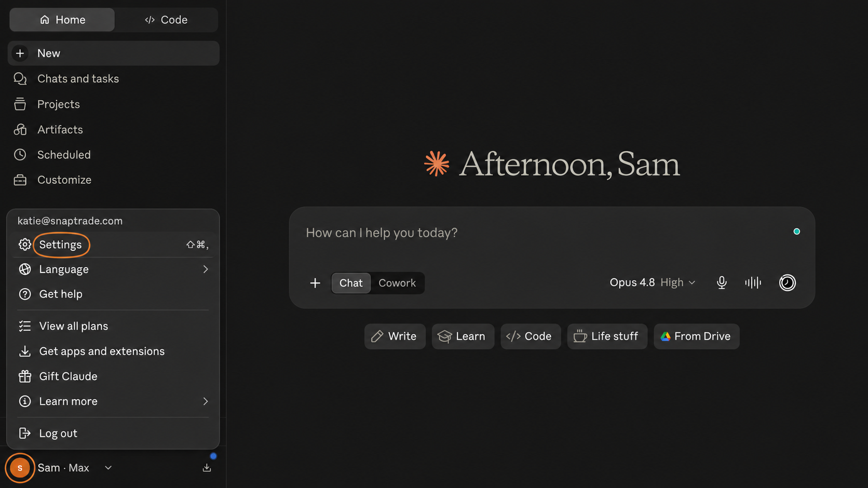
Task: Click the orange S profile avatar
Action: pyautogui.click(x=20, y=468)
